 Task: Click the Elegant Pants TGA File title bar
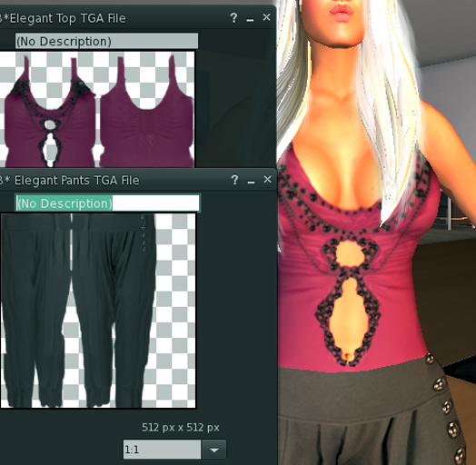pyautogui.click(x=137, y=181)
